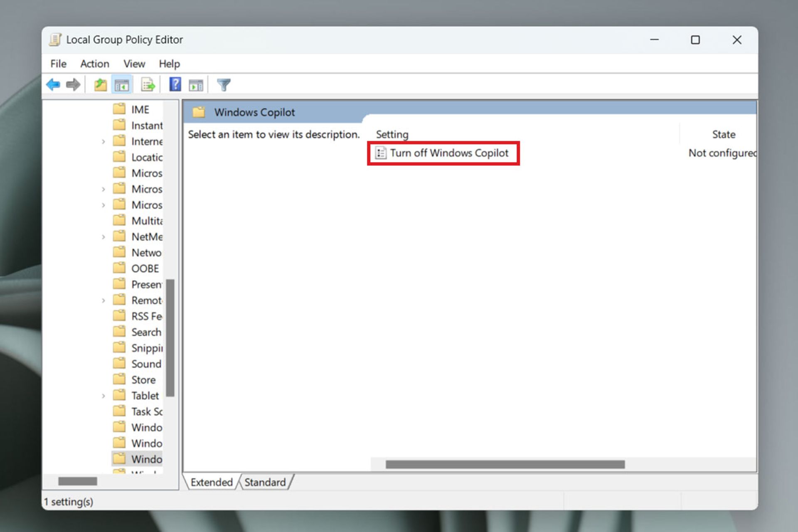Select the Task Sc folder in tree
This screenshot has height=532, width=798.
point(147,412)
